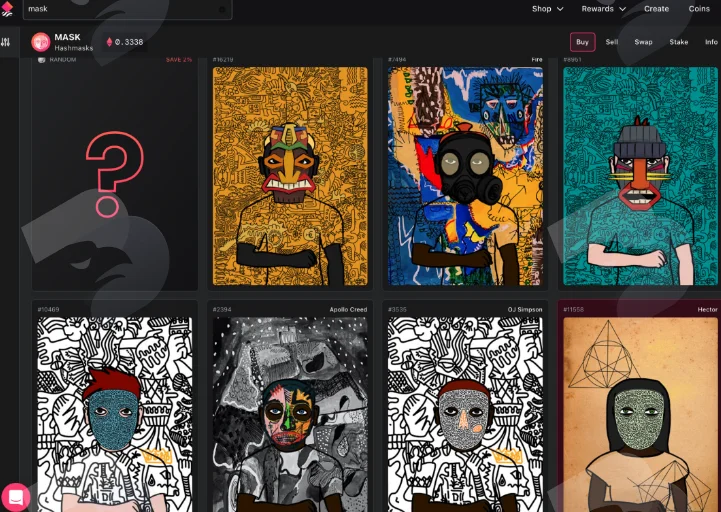Screen dimensions: 721x512
Task: Click the "Fire" name label
Action: [x=537, y=60]
